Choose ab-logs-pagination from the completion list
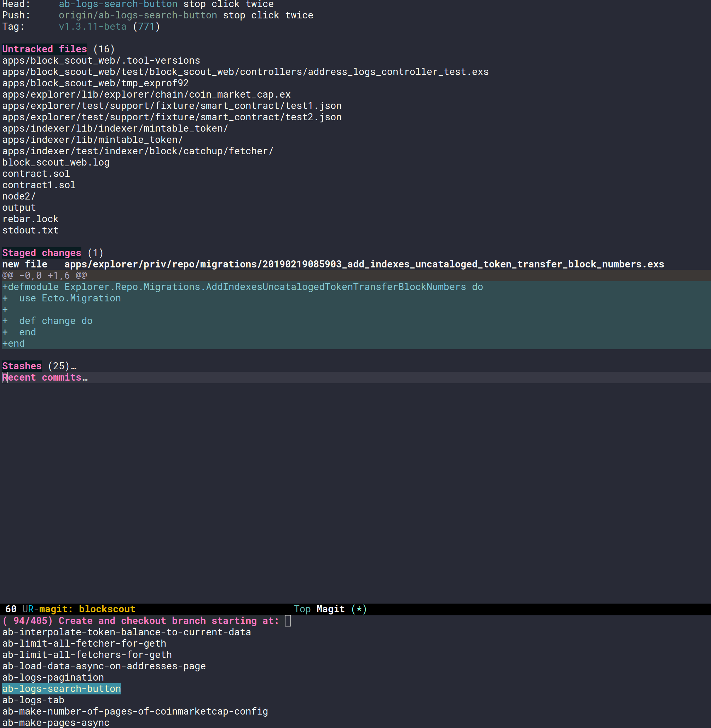 (53, 677)
